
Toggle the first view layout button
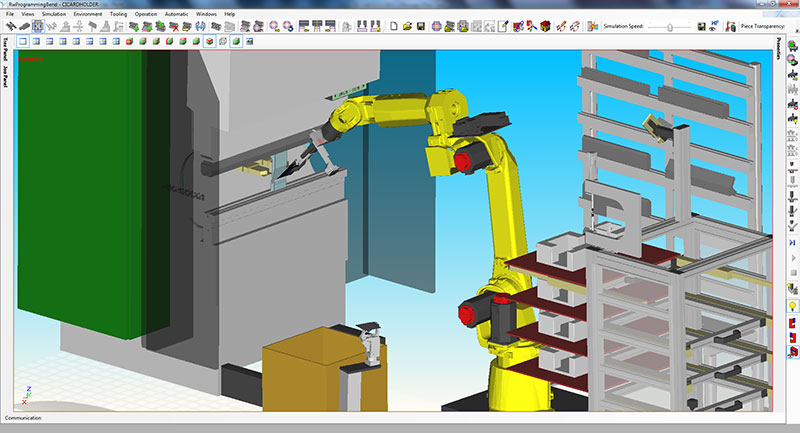(x=23, y=42)
